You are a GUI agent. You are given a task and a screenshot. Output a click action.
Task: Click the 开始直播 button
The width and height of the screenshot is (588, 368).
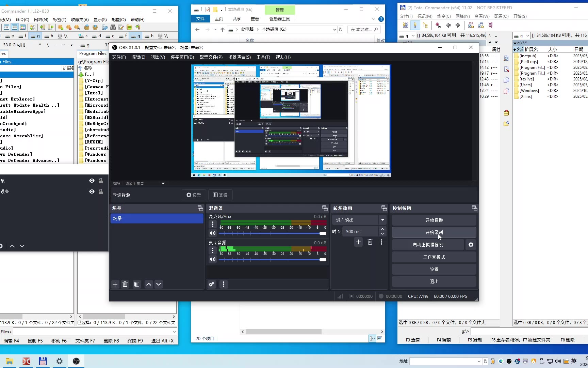[434, 220]
